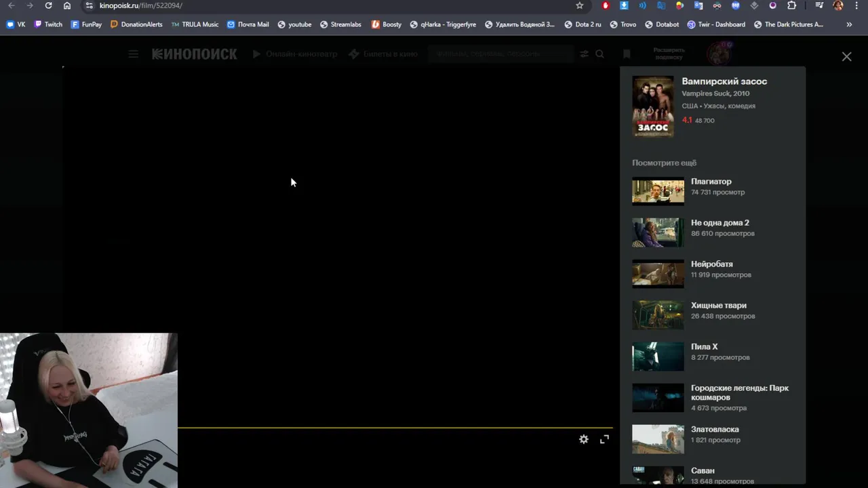Seek on the yellow playback progress bar
Screen dimensions: 868x488
click(x=395, y=428)
